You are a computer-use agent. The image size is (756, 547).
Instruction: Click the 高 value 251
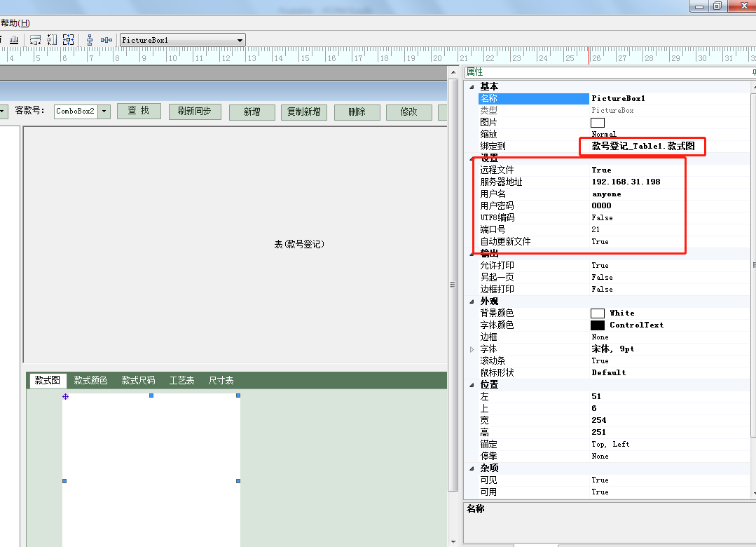[599, 432]
